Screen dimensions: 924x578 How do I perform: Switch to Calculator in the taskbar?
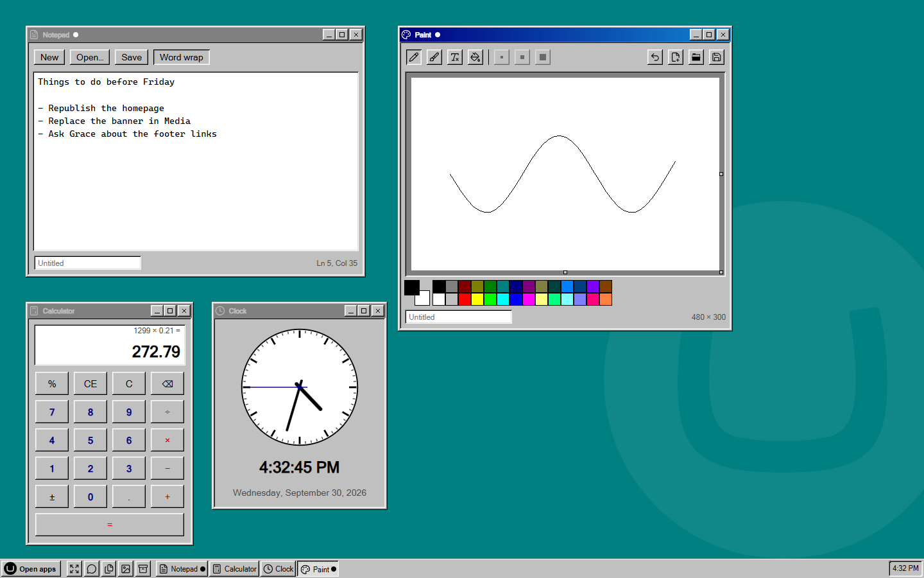tap(235, 569)
